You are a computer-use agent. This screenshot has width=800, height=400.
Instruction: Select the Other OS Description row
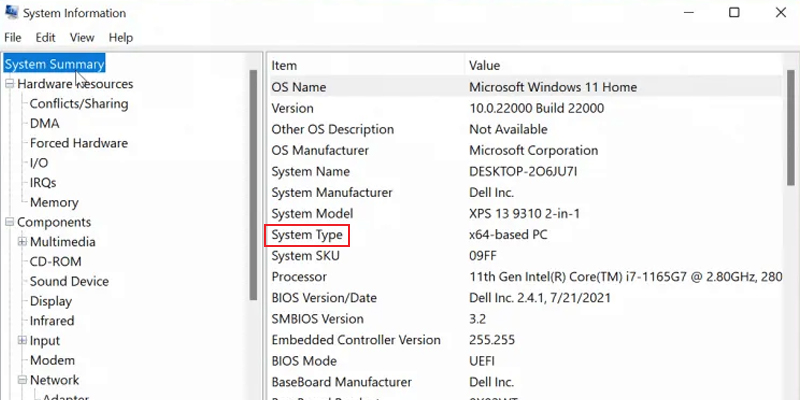[525, 129]
